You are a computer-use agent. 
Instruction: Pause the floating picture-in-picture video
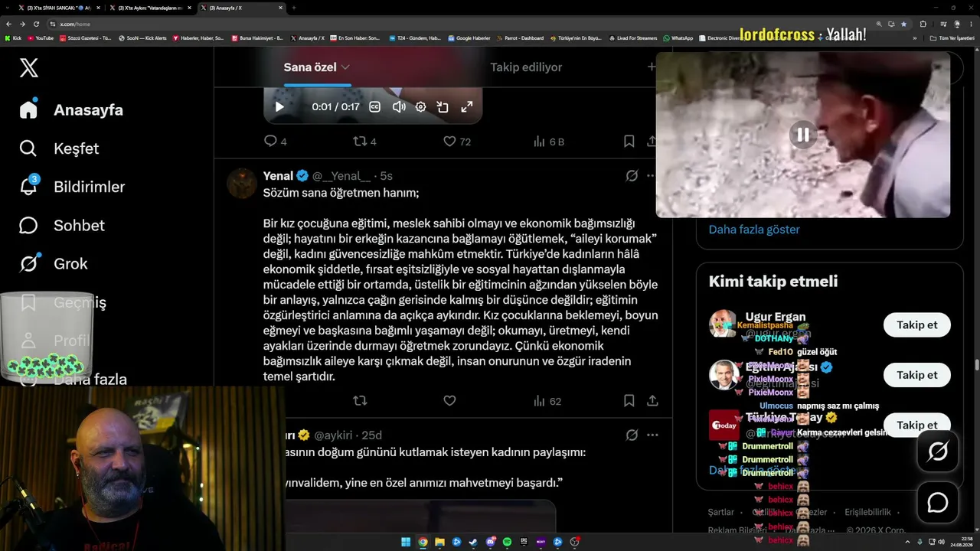(802, 135)
